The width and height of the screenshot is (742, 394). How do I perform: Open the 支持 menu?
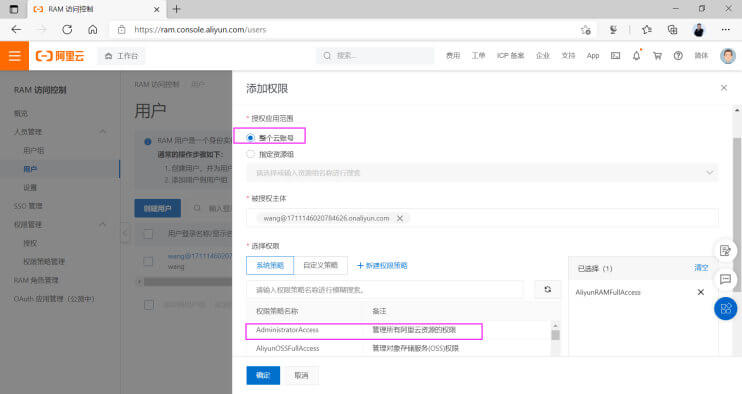[568, 56]
